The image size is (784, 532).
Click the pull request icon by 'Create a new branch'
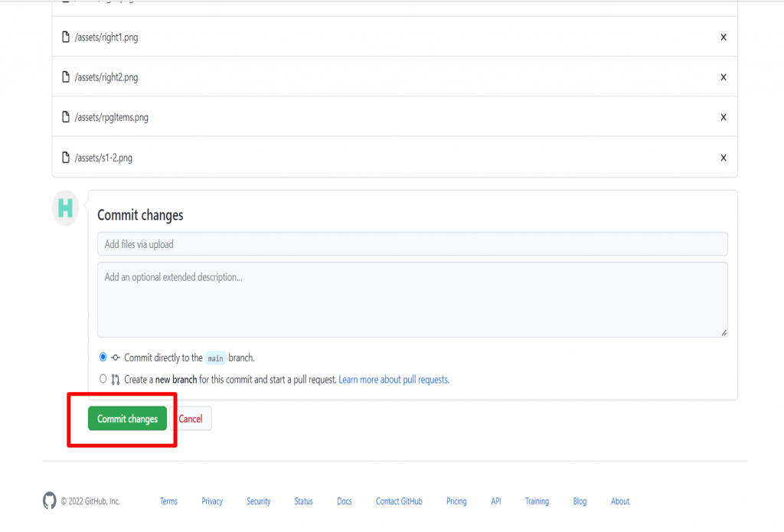click(116, 380)
